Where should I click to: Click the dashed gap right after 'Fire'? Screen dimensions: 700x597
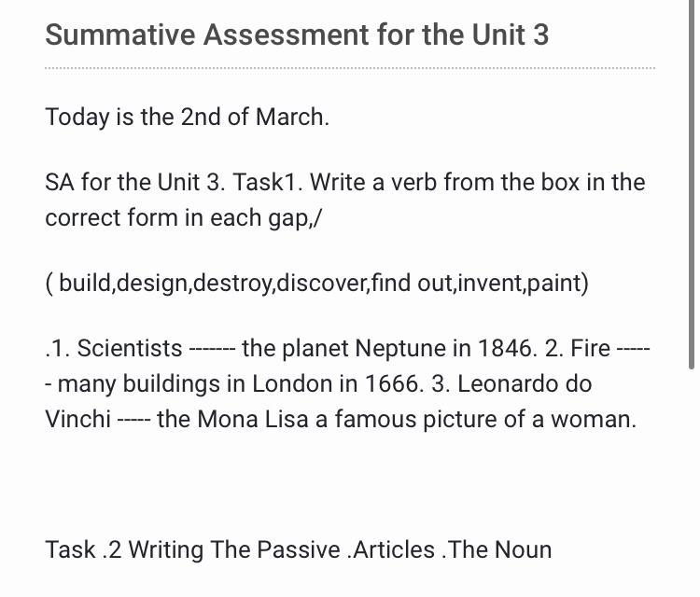point(632,349)
